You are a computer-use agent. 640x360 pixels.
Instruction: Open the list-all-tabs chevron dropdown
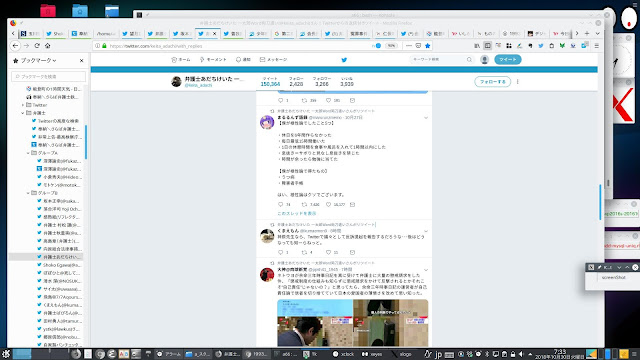(x=598, y=33)
